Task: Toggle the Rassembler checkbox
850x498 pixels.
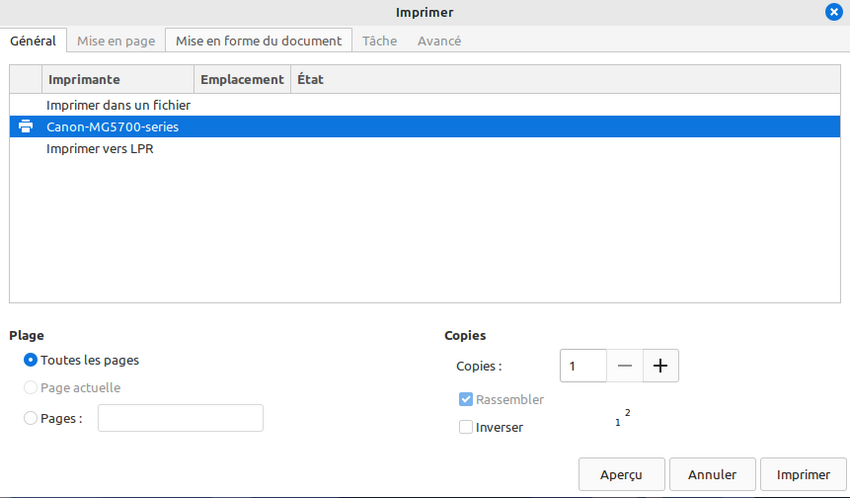Action: tap(466, 399)
